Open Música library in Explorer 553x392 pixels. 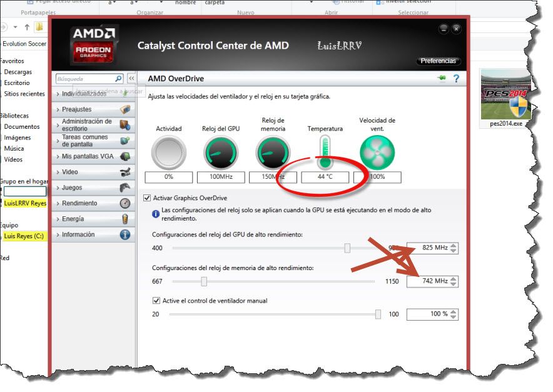click(14, 148)
